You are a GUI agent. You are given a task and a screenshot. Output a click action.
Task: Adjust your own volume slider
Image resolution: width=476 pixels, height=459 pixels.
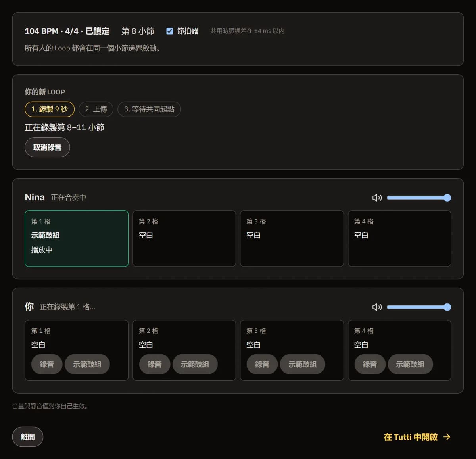[419, 307]
